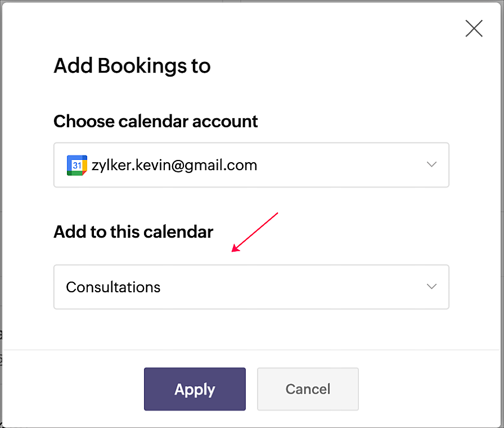The width and height of the screenshot is (504, 428).
Task: Open the Consultations calendar dropdown
Action: (x=251, y=287)
